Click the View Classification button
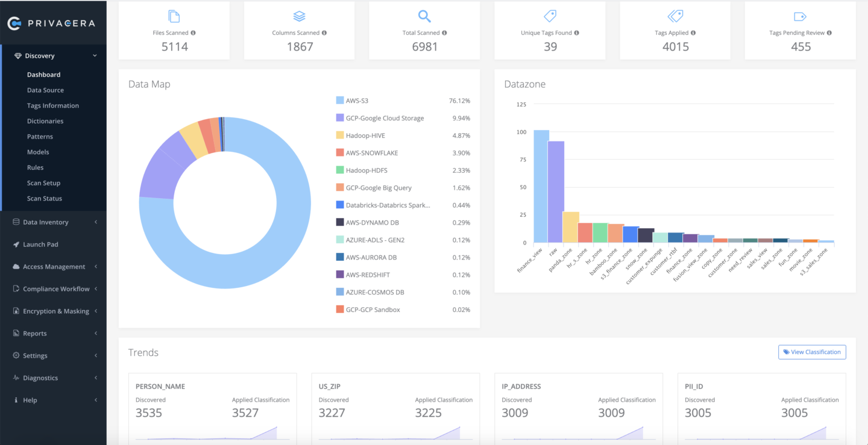 tap(812, 352)
